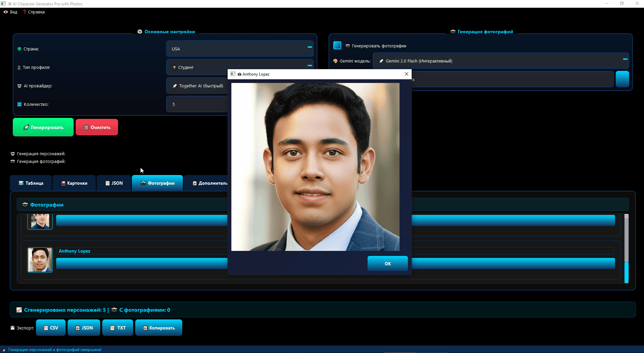Export results with the TXT button
Viewport: 644px width, 353px height.
point(118,328)
